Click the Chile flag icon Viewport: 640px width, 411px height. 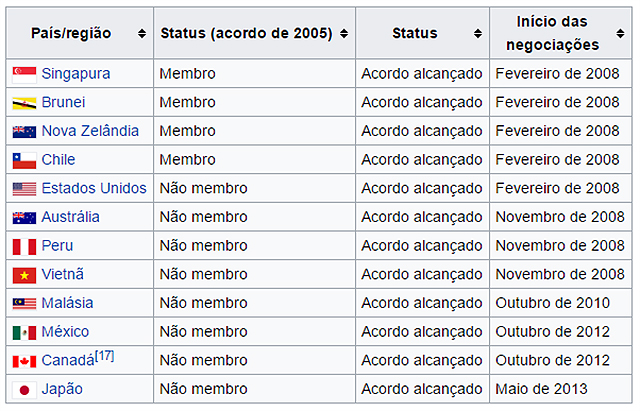pyautogui.click(x=24, y=161)
